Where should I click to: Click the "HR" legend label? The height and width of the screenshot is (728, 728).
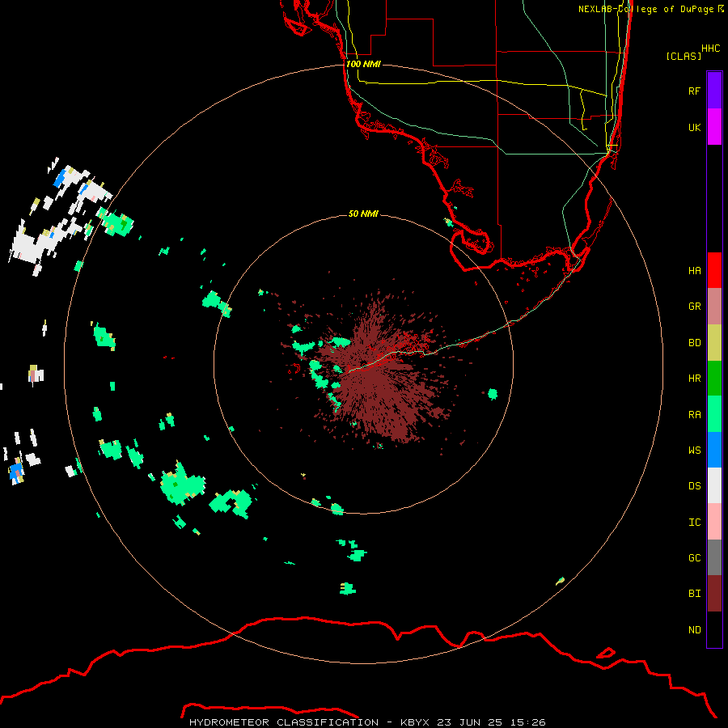[694, 378]
